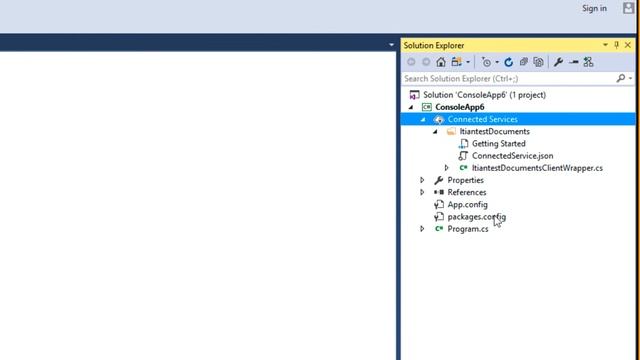The image size is (640, 360).
Task: Click the App.config file icon
Action: [439, 204]
